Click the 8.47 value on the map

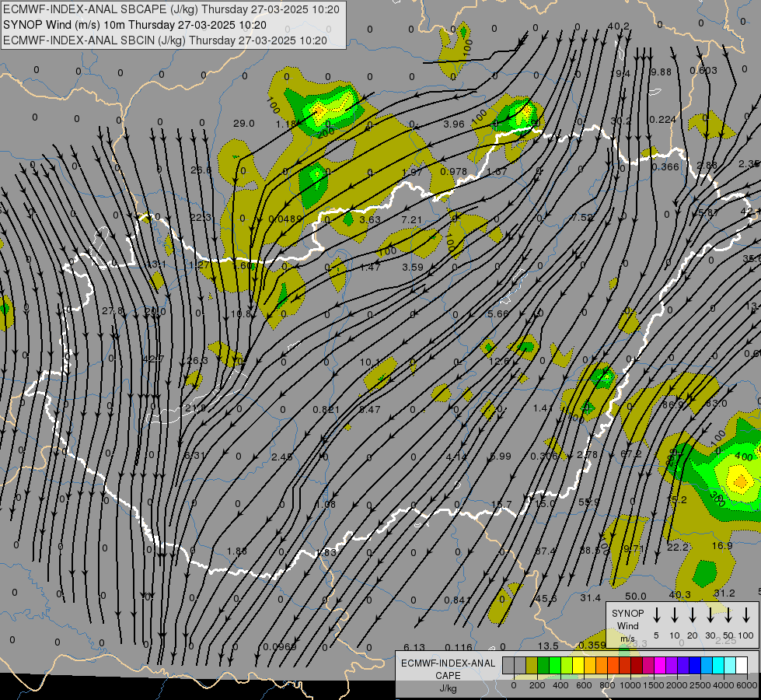[x=370, y=410]
